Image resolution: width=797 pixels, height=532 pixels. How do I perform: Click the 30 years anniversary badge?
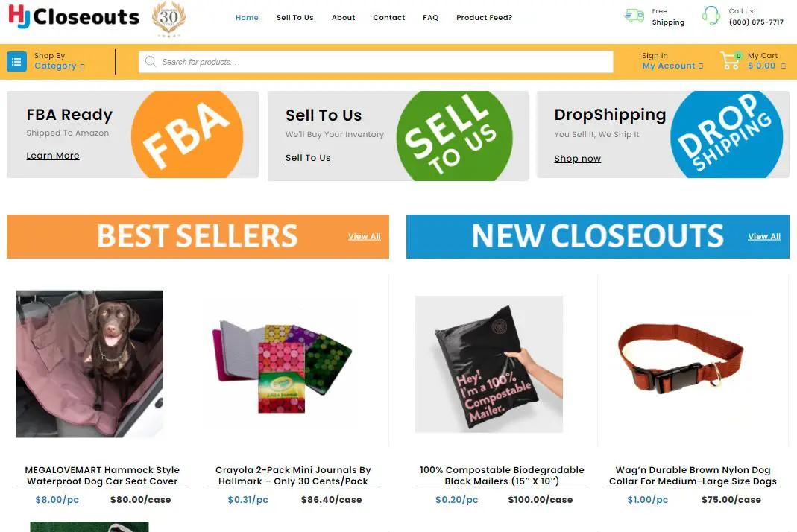(x=168, y=19)
